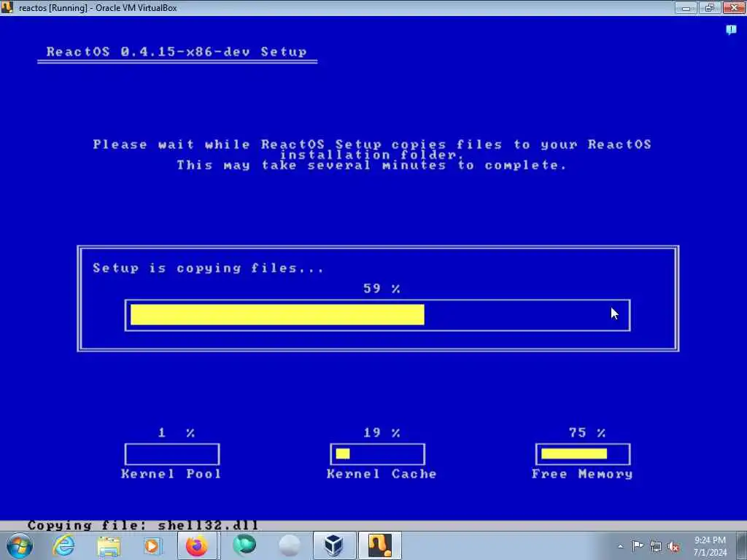Open the Windows Start menu orb
The image size is (747, 560).
click(20, 545)
